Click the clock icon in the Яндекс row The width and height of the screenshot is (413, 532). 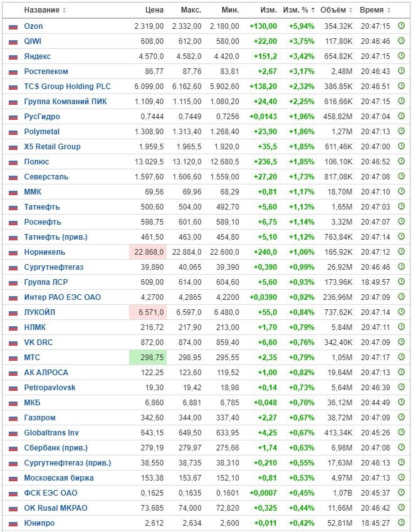click(401, 56)
